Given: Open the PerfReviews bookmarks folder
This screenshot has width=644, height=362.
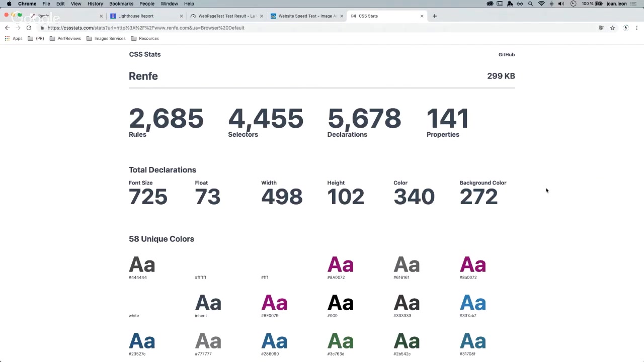Looking at the screenshot, I should [65, 38].
